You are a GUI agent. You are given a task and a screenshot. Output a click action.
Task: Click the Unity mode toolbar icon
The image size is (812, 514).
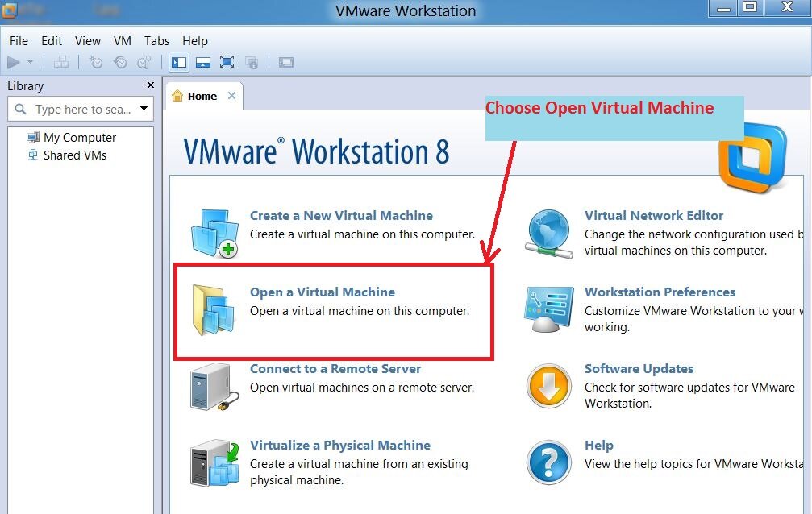pyautogui.click(x=252, y=63)
